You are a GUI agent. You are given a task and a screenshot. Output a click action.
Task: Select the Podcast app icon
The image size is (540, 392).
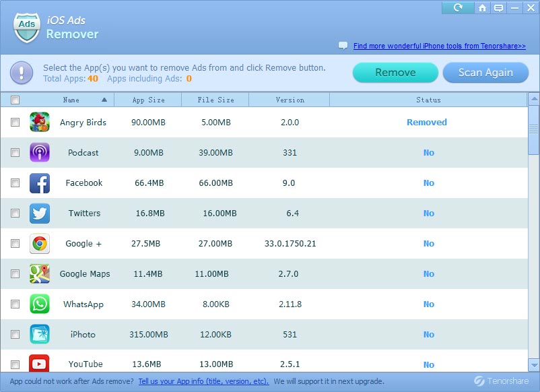point(40,153)
